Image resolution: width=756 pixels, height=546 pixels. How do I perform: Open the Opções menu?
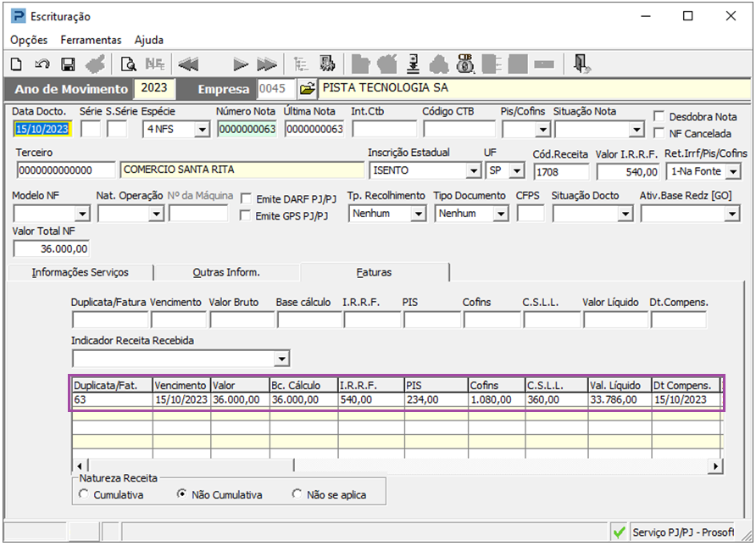29,40
